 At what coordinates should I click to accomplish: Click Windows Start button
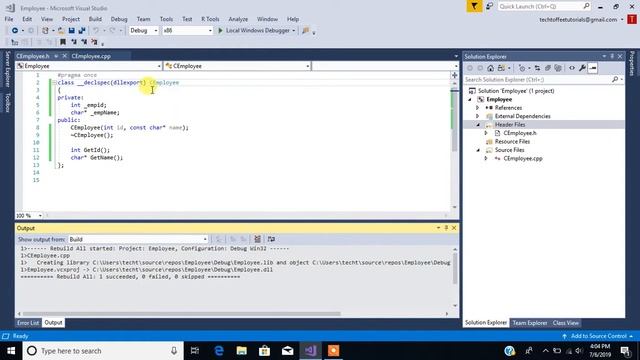[x=11, y=351]
